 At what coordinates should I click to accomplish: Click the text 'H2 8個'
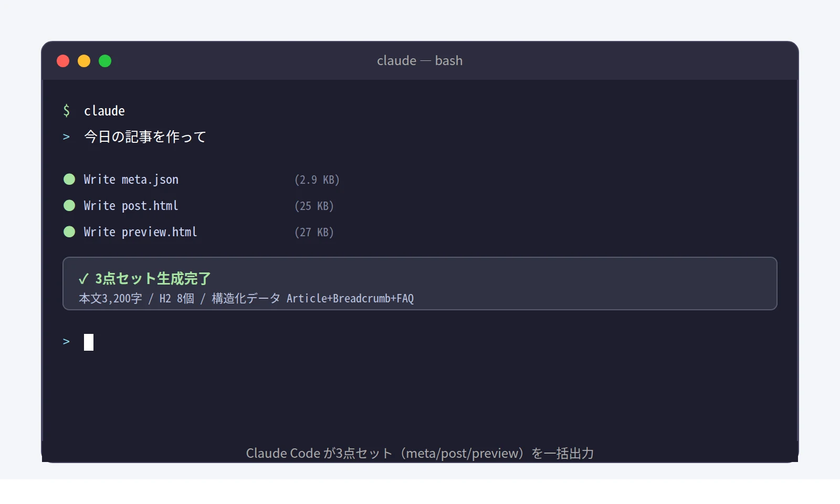click(x=177, y=299)
